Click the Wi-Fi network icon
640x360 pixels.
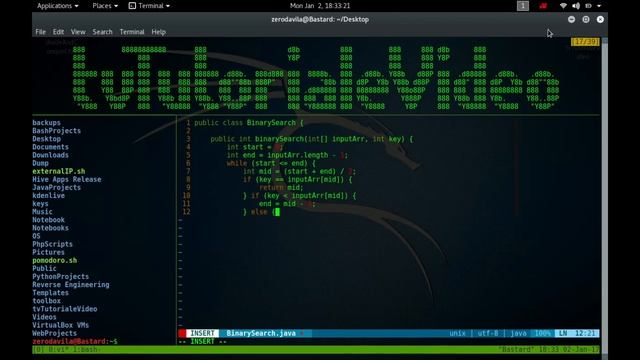tap(563, 6)
